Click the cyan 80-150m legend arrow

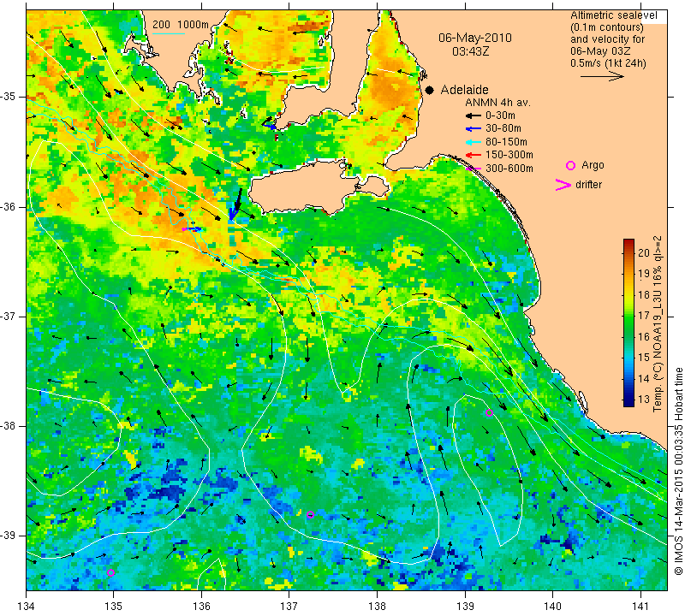pos(474,142)
